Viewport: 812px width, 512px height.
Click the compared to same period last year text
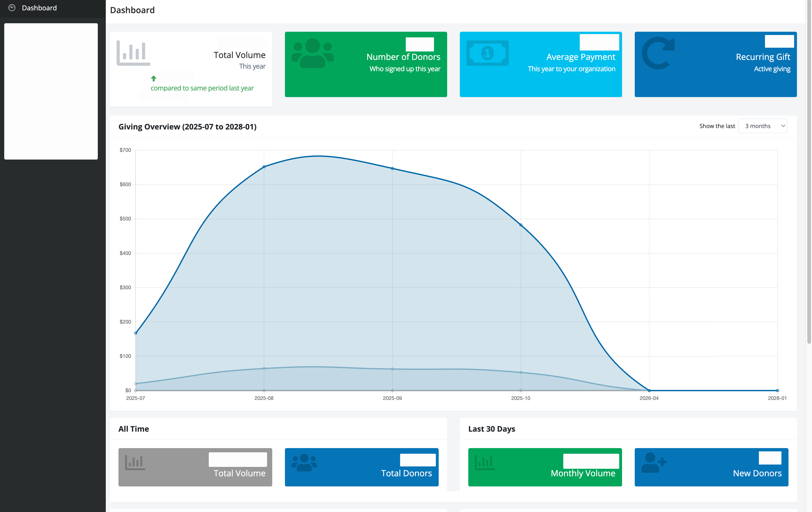202,88
